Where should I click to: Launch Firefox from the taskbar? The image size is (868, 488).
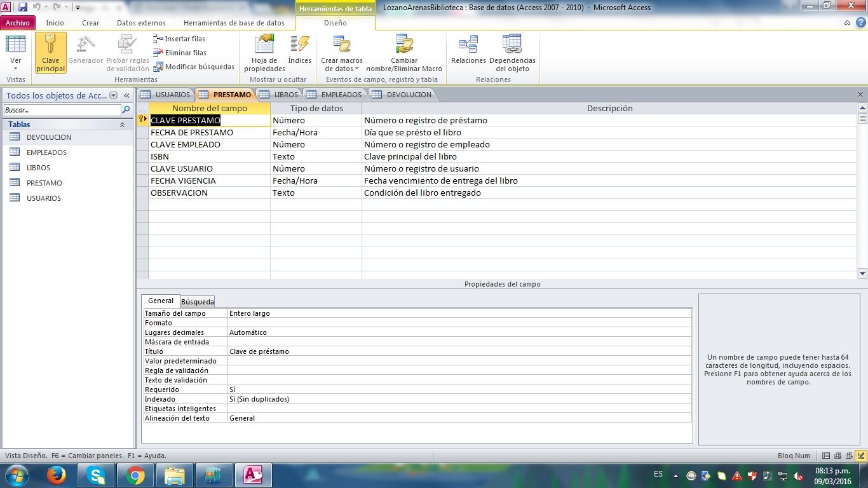(57, 475)
